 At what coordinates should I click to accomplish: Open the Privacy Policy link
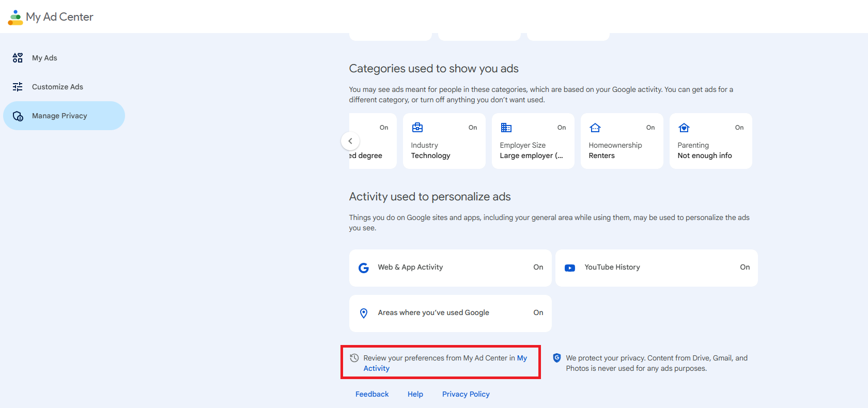click(466, 394)
